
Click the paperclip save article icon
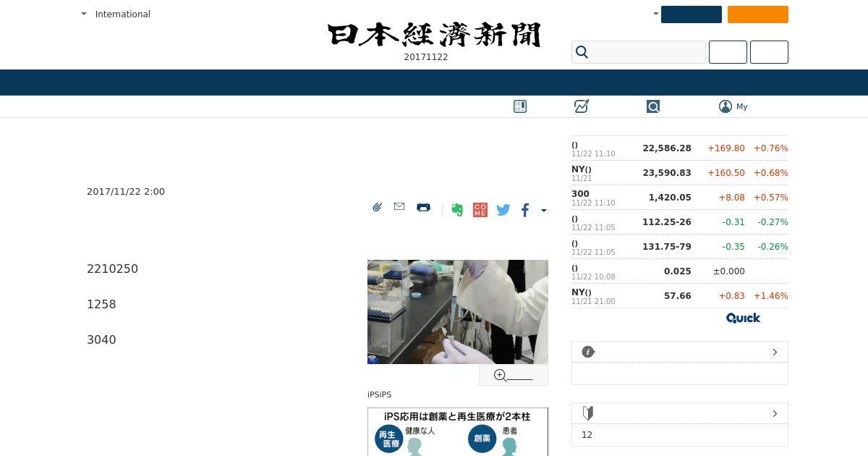click(377, 207)
